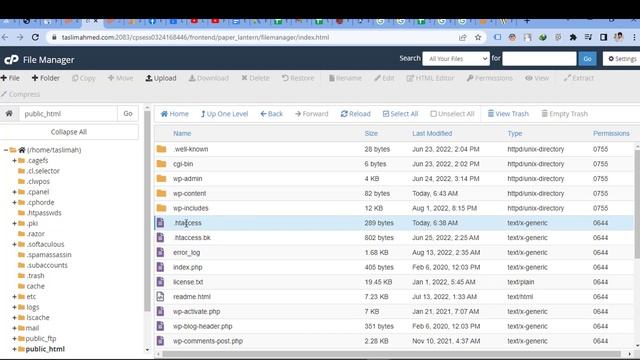Click the Collapse All button

coord(69,132)
